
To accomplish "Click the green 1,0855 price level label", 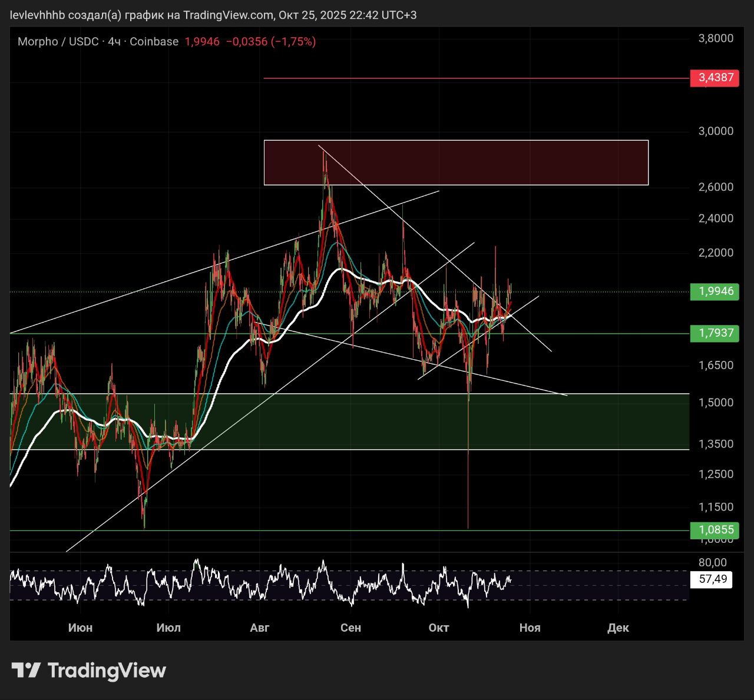I will click(x=714, y=530).
